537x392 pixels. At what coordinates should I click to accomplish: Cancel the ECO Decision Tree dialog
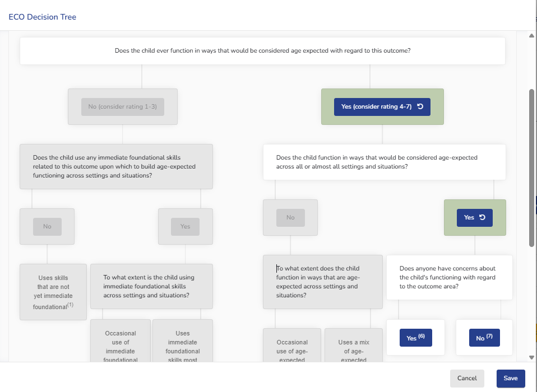pyautogui.click(x=466, y=378)
